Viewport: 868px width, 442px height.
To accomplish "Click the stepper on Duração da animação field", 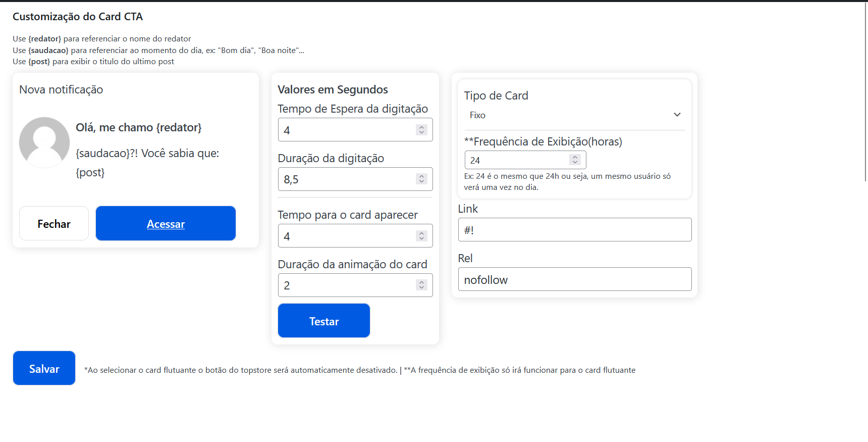I will click(421, 285).
